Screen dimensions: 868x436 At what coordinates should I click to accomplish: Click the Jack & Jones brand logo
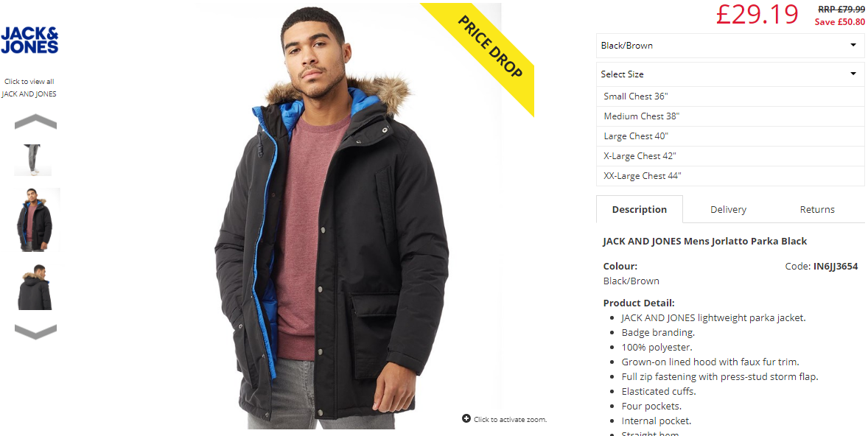tap(29, 41)
